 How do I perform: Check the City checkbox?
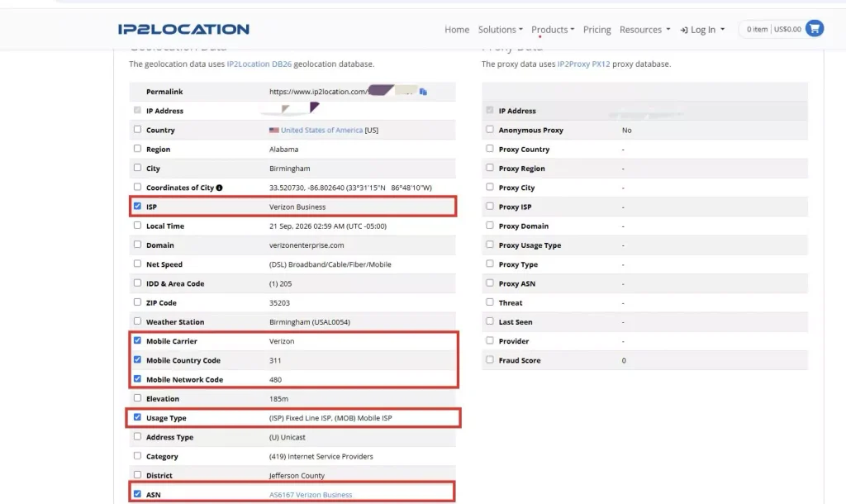[x=138, y=168]
